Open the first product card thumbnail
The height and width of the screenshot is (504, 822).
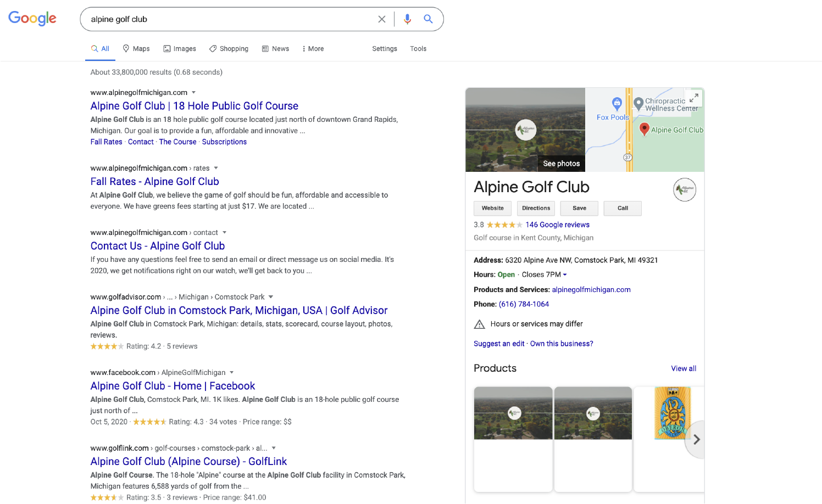tap(513, 413)
